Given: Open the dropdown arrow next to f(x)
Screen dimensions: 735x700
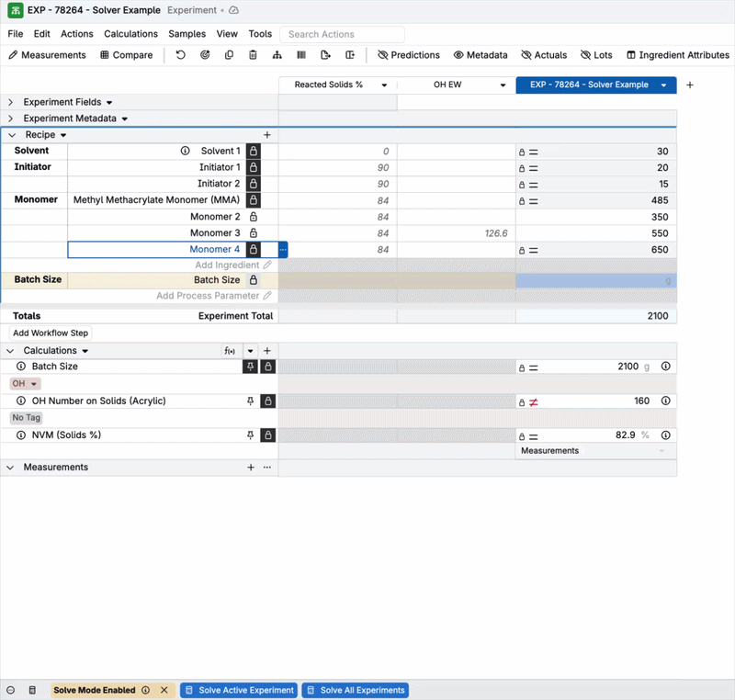Looking at the screenshot, I should pyautogui.click(x=250, y=351).
